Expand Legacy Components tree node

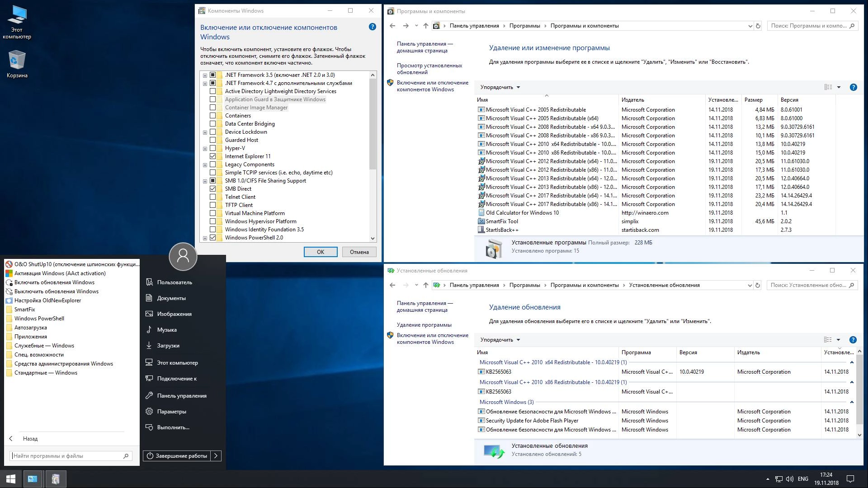tap(205, 165)
